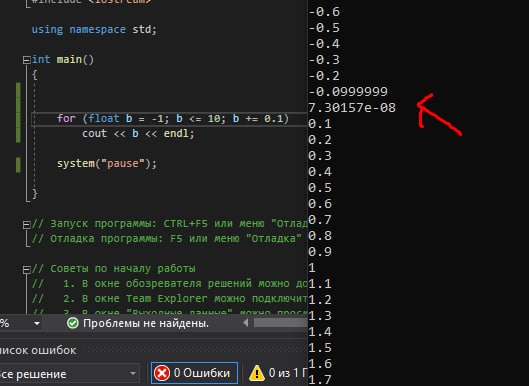Toggle the warnings filter '0 из 1'
The width and height of the screenshot is (529, 386).
click(x=278, y=373)
